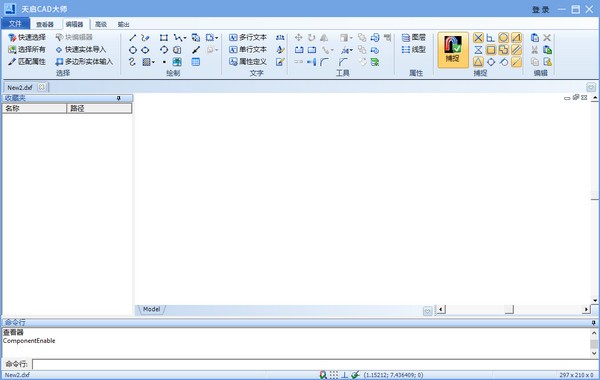The image size is (600, 380).
Task: Click the horizontal scrollbar thumb below canvas
Action: click(509, 309)
